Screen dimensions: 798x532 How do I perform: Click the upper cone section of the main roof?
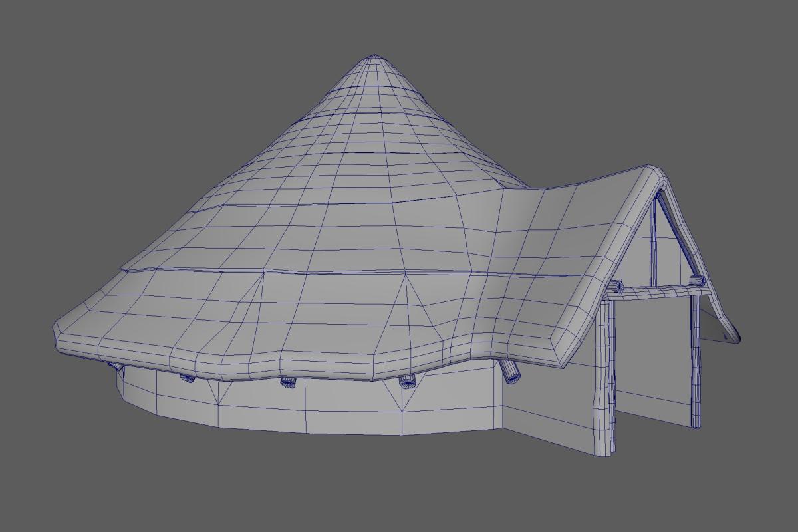(372, 100)
